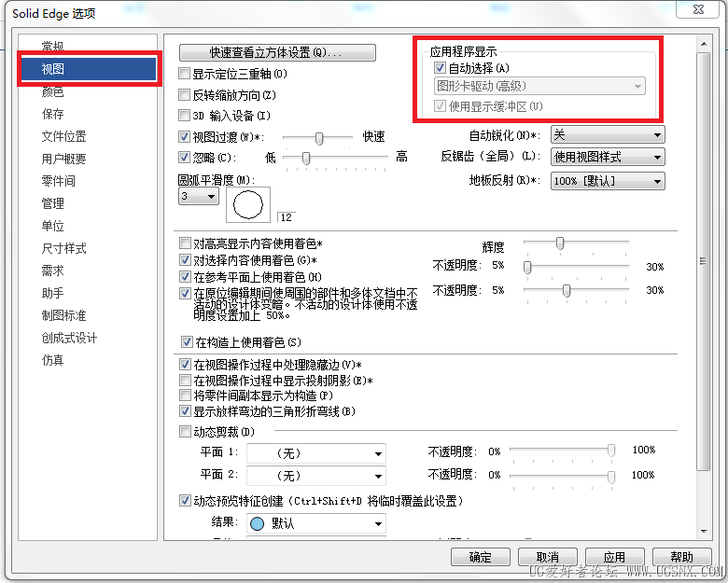Image resolution: width=728 pixels, height=583 pixels.
Task: Toggle the 3D 输入设备 checkbox
Action: pyautogui.click(x=184, y=115)
